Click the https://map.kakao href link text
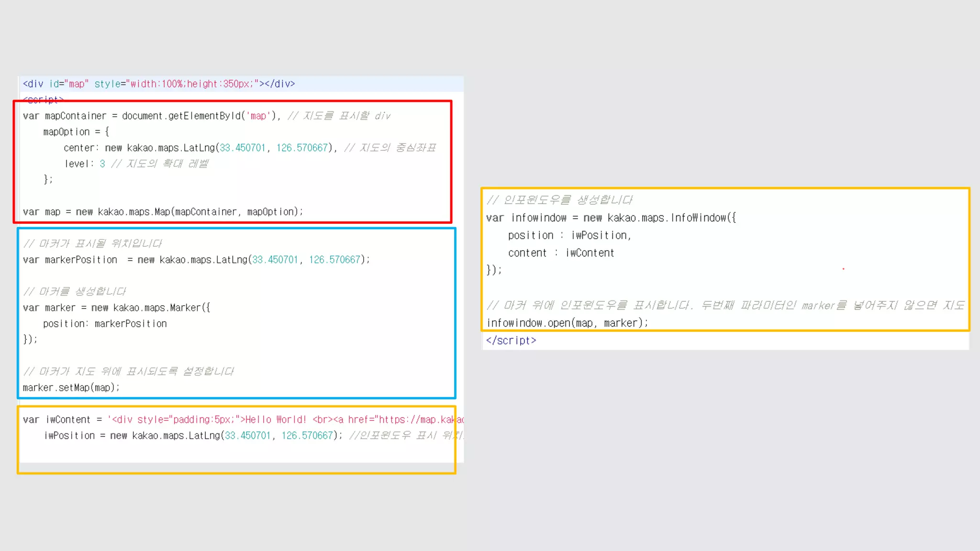The width and height of the screenshot is (980, 551). [x=421, y=419]
